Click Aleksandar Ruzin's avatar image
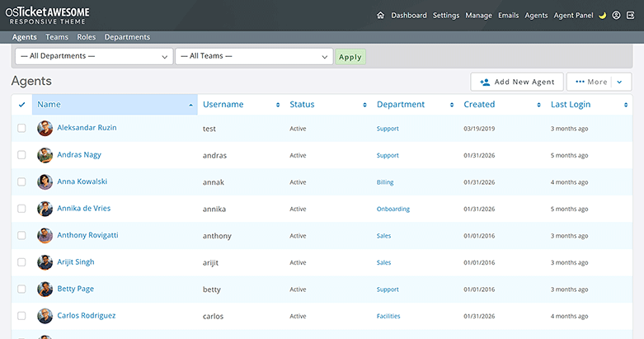 [45, 129]
